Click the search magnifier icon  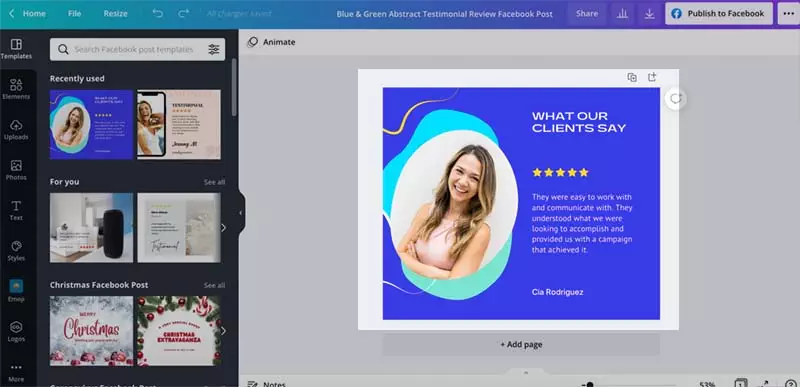click(63, 49)
